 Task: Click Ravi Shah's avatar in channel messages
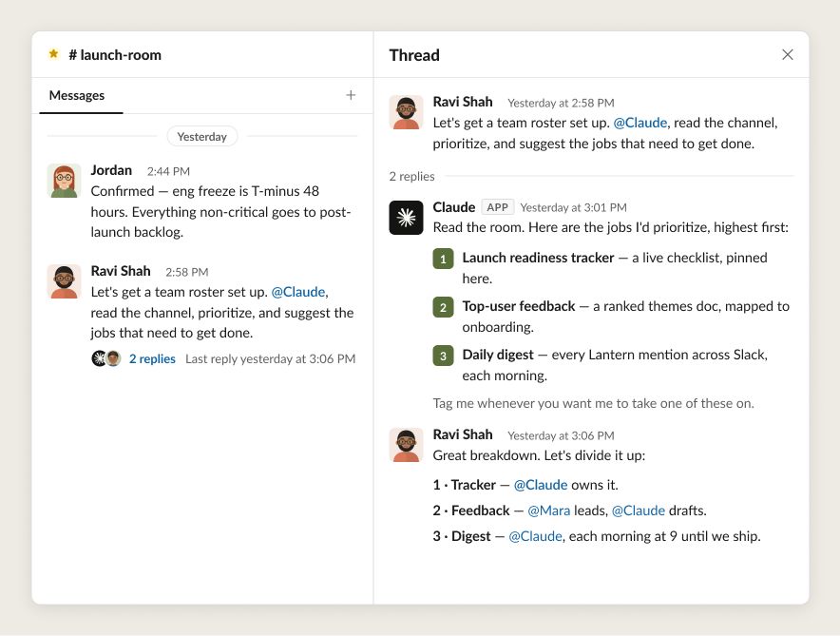64,281
